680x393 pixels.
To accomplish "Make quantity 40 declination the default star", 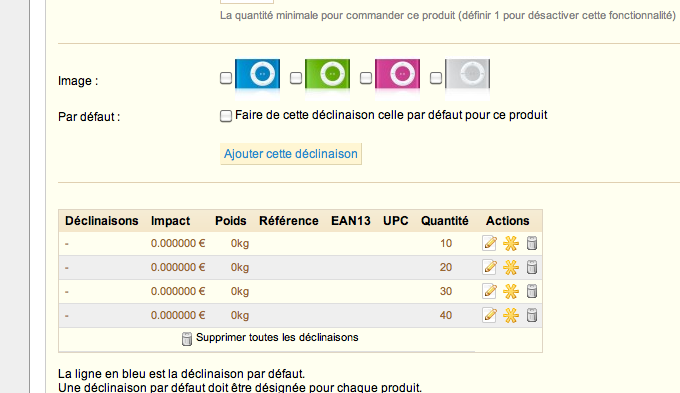I will tap(511, 315).
